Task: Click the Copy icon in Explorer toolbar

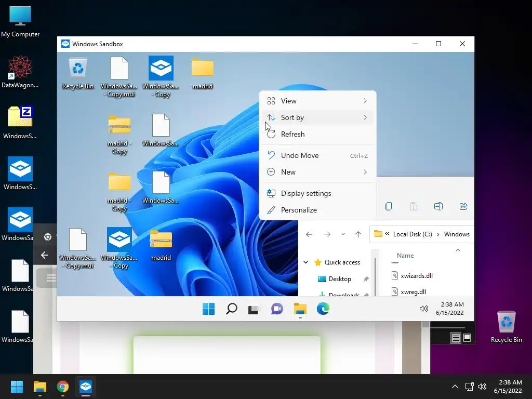Action: (x=389, y=206)
